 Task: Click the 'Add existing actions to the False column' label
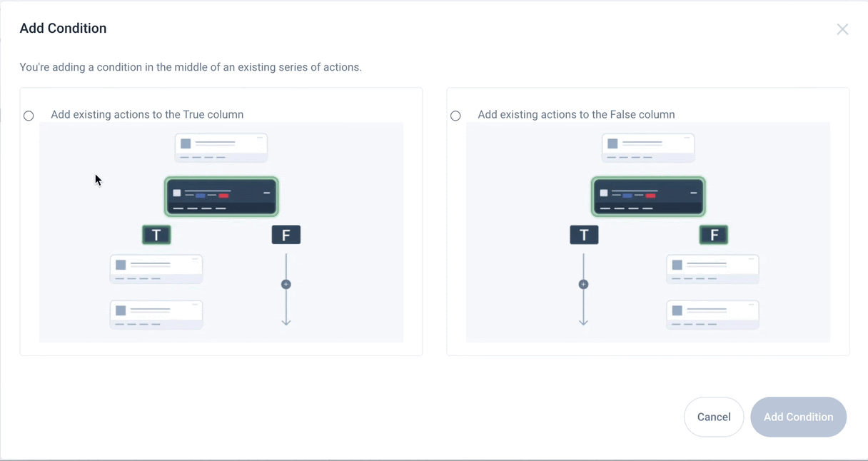tap(576, 114)
